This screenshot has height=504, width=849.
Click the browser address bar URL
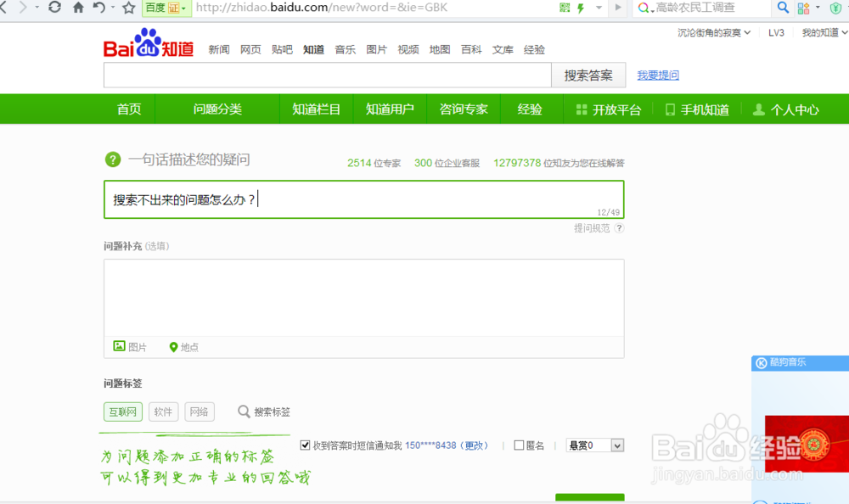click(x=322, y=8)
